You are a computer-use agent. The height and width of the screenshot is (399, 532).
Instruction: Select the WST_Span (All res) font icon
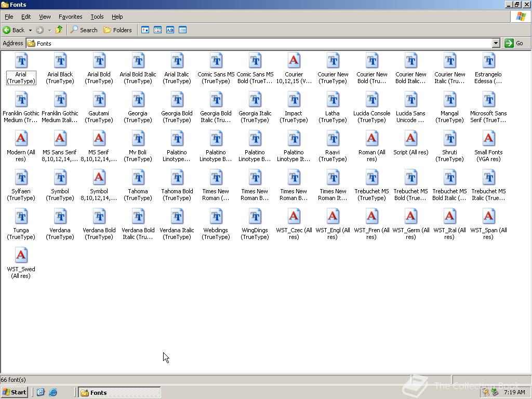(x=488, y=217)
